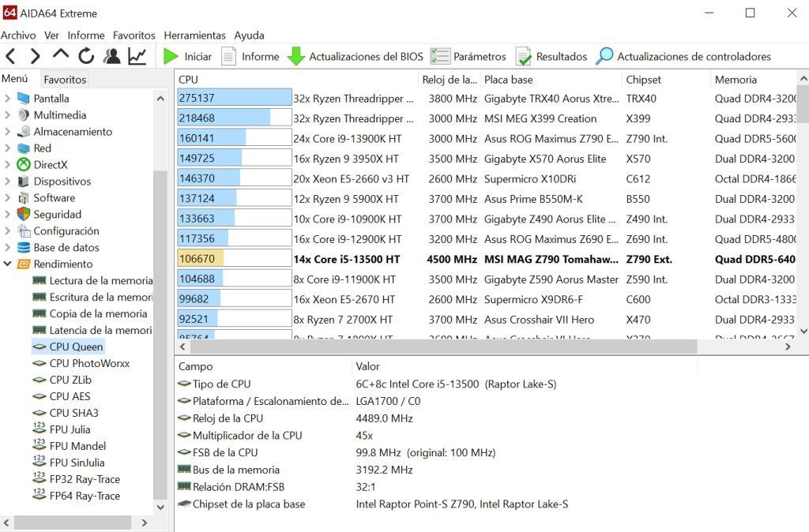Sort by the Chipset column header
809x532 pixels.
pyautogui.click(x=665, y=80)
